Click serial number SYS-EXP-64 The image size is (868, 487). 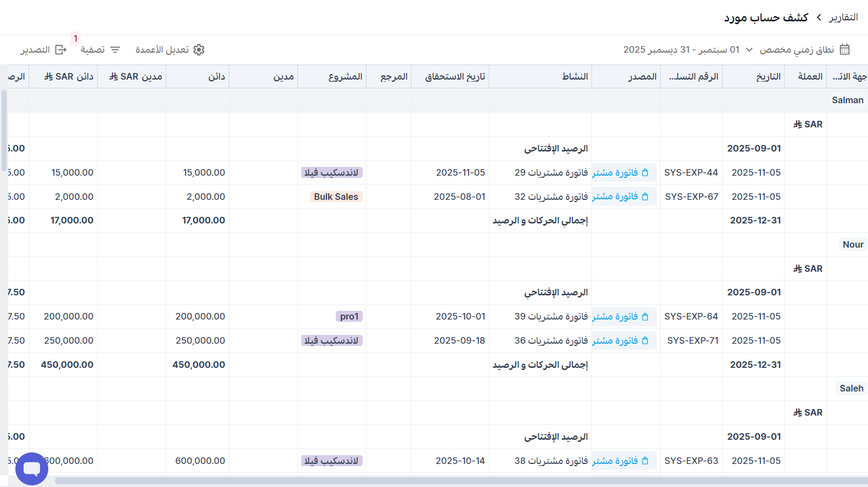[x=691, y=316]
